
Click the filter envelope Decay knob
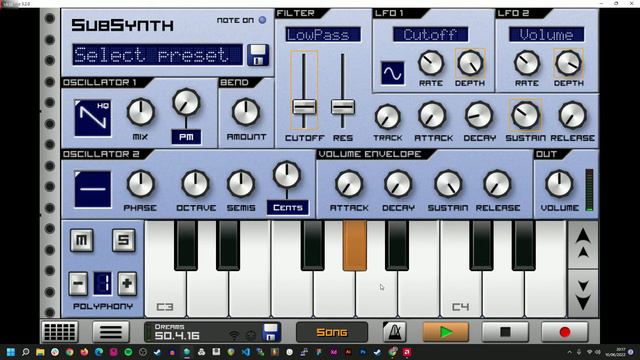tap(479, 116)
